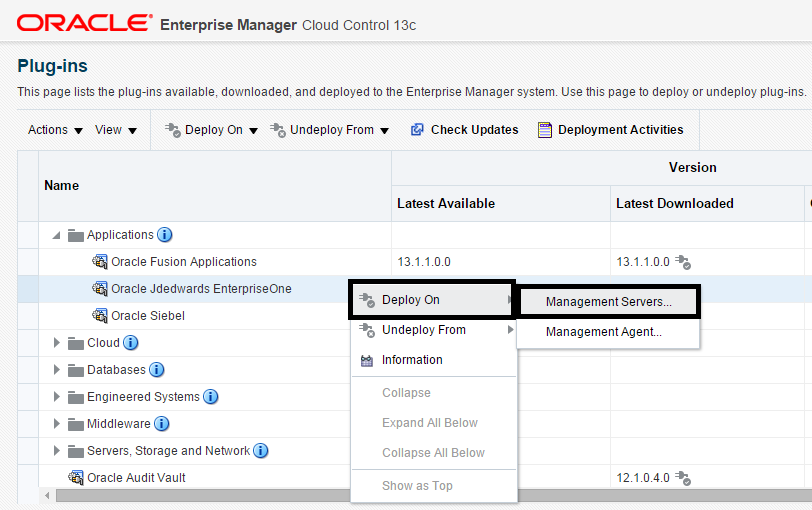Open Deployment Activities from the toolbar

pos(611,130)
